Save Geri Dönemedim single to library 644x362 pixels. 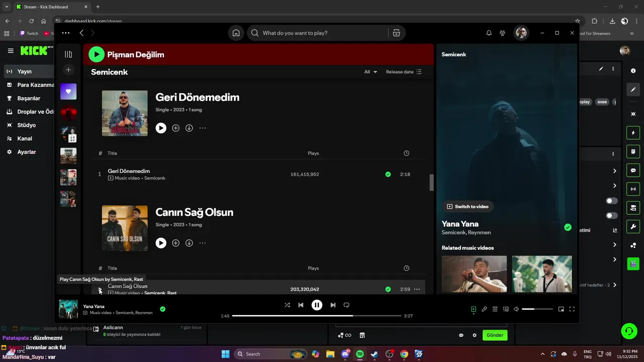176,128
